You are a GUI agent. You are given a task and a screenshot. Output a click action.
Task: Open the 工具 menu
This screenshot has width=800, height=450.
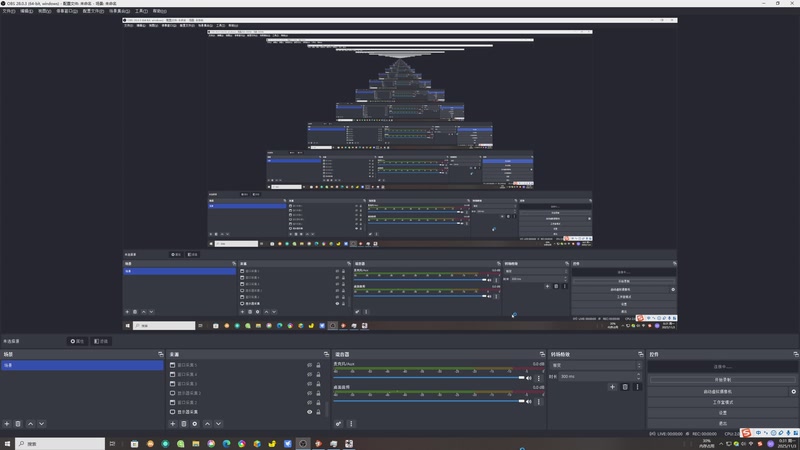pyautogui.click(x=141, y=11)
